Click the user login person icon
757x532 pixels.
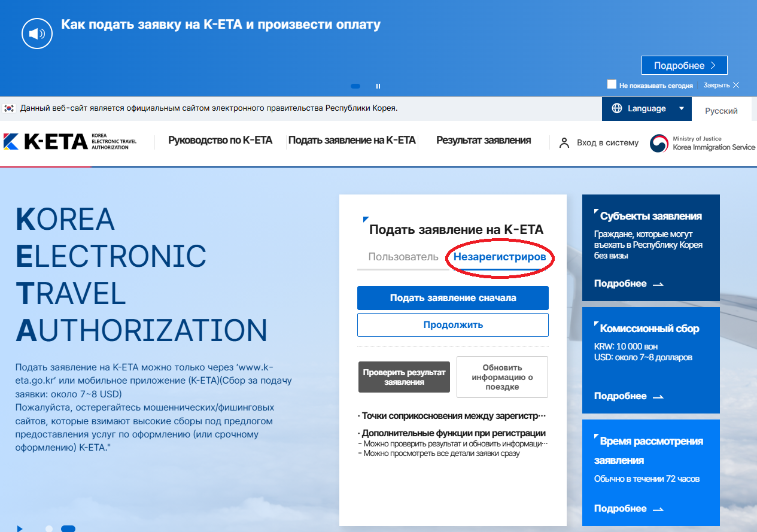pyautogui.click(x=564, y=143)
